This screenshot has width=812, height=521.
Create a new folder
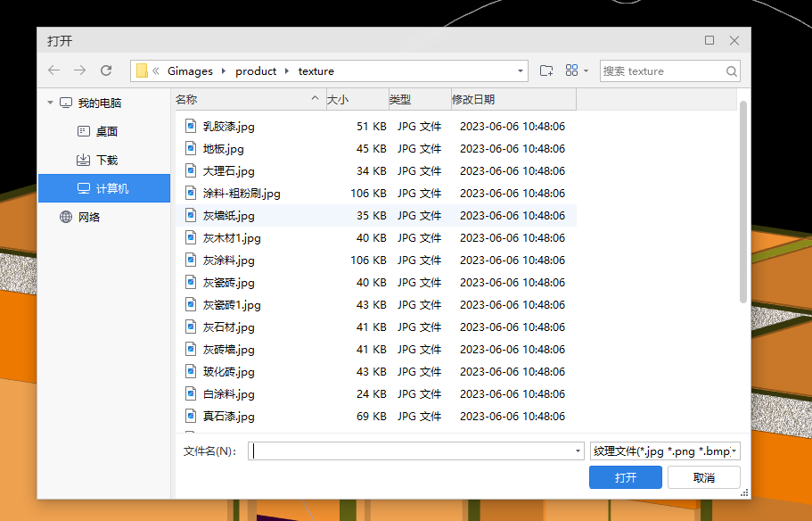pyautogui.click(x=545, y=70)
